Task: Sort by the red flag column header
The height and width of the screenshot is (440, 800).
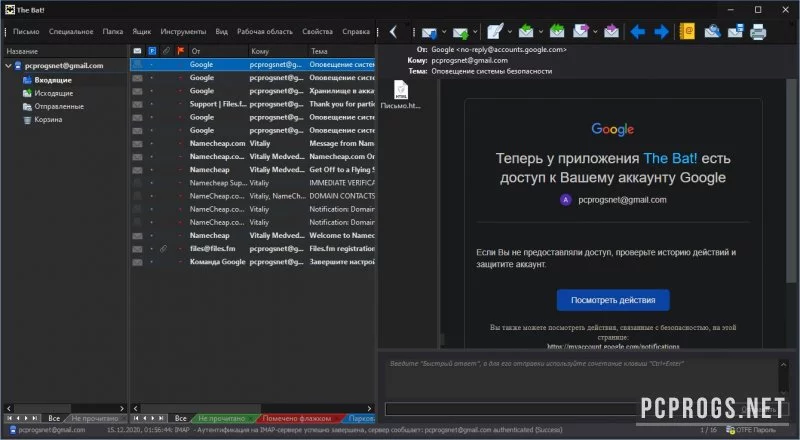Action: point(180,51)
